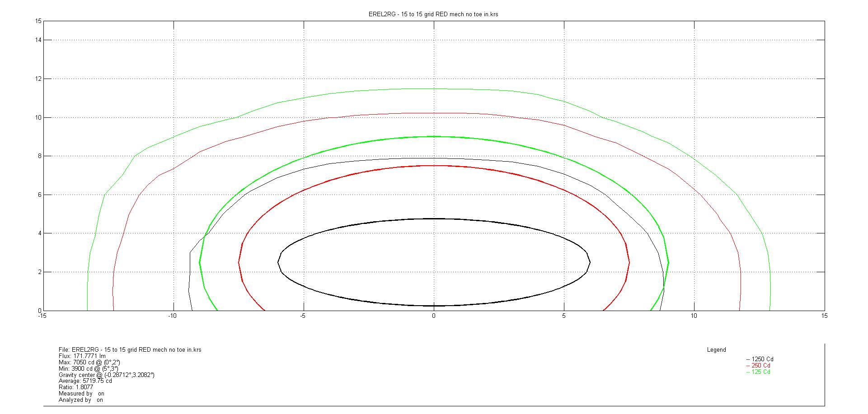Click the peak of the thin outer green contour
The height and width of the screenshot is (414, 868).
[434, 89]
